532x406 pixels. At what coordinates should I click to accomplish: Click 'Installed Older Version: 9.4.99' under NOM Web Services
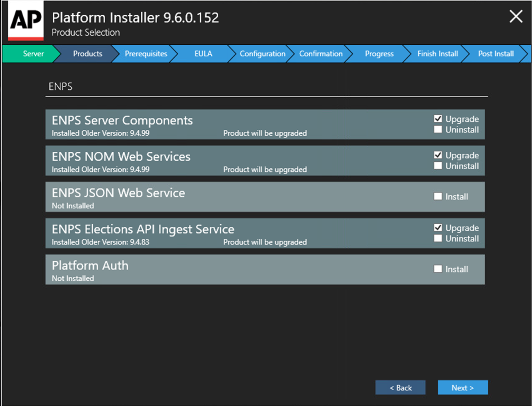[100, 169]
